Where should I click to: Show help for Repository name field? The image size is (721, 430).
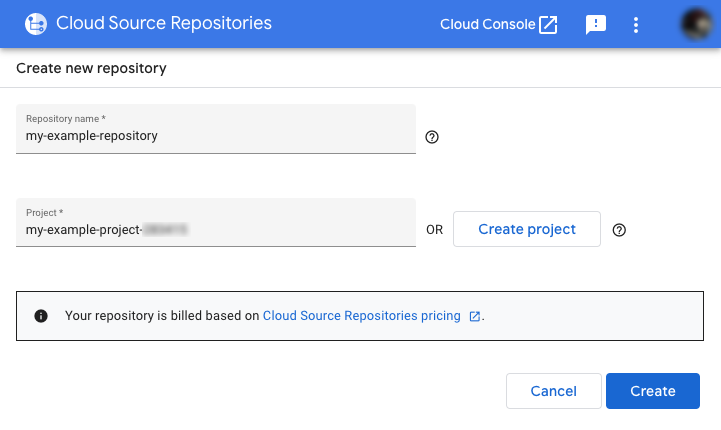point(432,137)
